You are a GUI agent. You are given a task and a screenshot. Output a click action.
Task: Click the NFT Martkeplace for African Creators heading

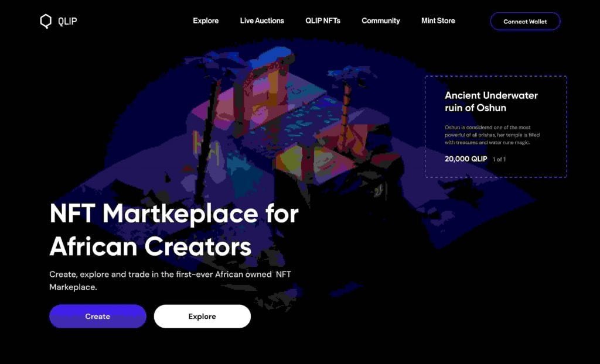click(x=173, y=230)
